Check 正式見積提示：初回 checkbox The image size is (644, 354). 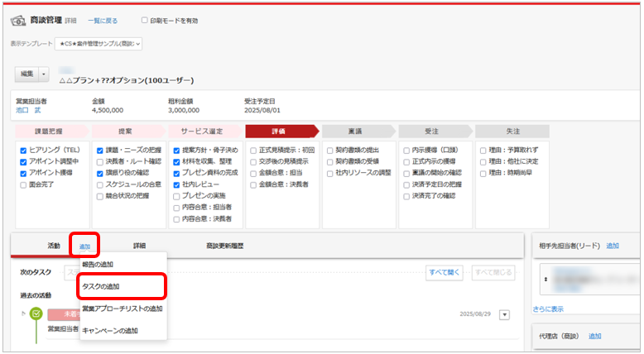(252, 150)
